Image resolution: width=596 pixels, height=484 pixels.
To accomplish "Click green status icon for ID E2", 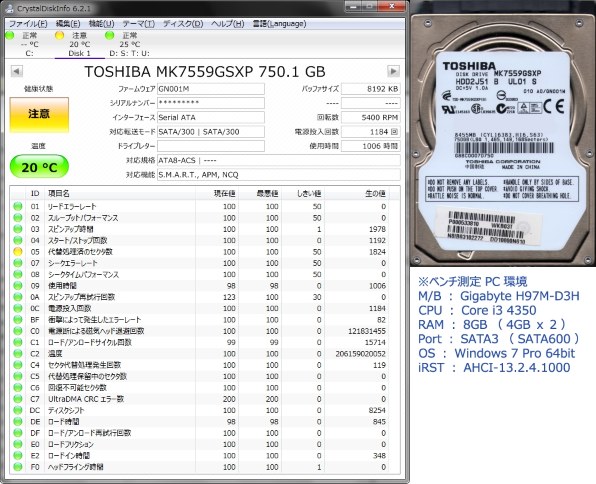I will pyautogui.click(x=17, y=455).
